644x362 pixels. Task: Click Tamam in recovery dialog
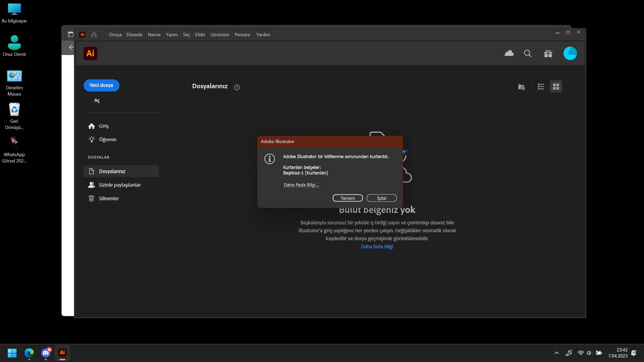[348, 198]
